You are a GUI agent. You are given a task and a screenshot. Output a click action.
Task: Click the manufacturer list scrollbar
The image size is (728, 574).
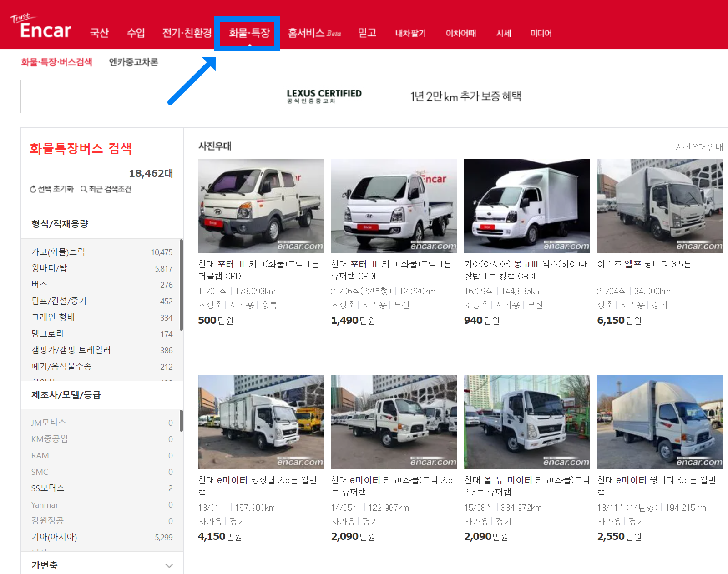tap(181, 421)
